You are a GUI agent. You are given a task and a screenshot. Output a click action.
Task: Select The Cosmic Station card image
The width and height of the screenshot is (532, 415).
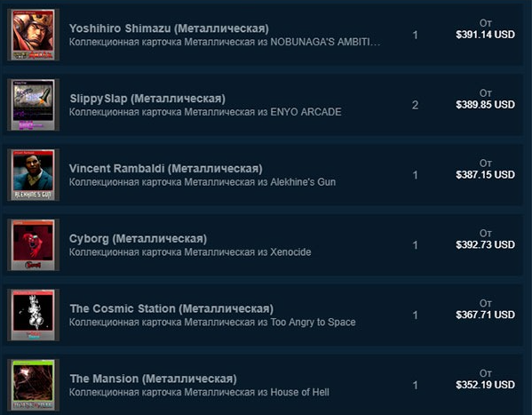pos(33,315)
